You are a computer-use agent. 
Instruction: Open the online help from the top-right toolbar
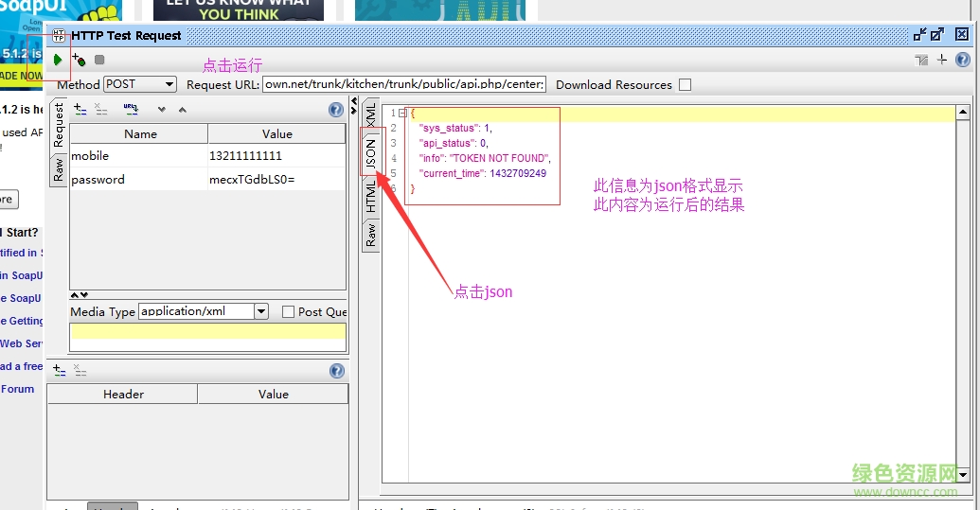pyautogui.click(x=963, y=60)
